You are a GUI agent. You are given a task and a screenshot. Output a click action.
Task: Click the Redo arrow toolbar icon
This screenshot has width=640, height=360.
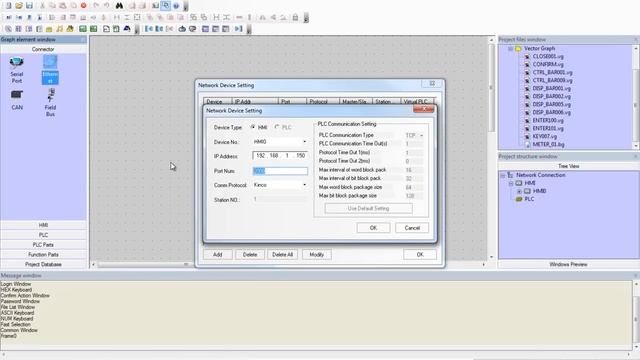(x=107, y=6)
